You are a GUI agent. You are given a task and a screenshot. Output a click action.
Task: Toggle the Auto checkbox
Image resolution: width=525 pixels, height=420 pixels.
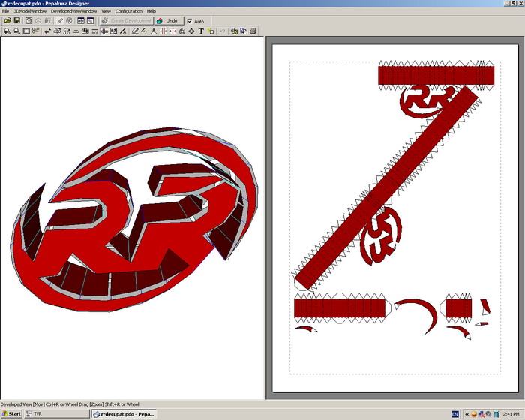(190, 21)
